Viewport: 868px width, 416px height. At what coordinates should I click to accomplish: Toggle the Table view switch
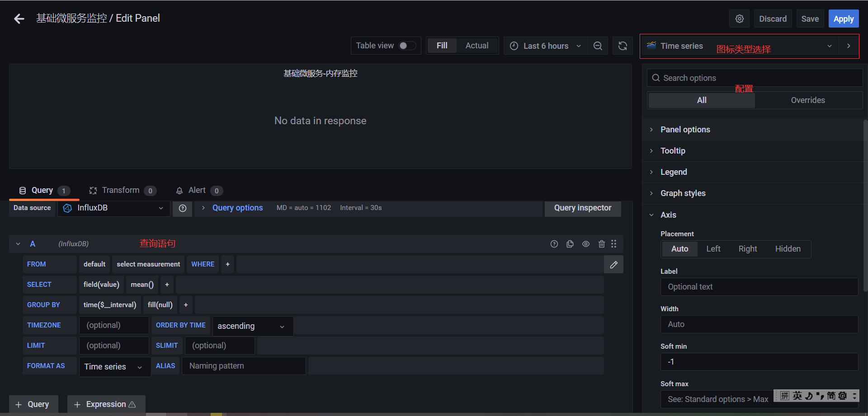click(x=406, y=46)
